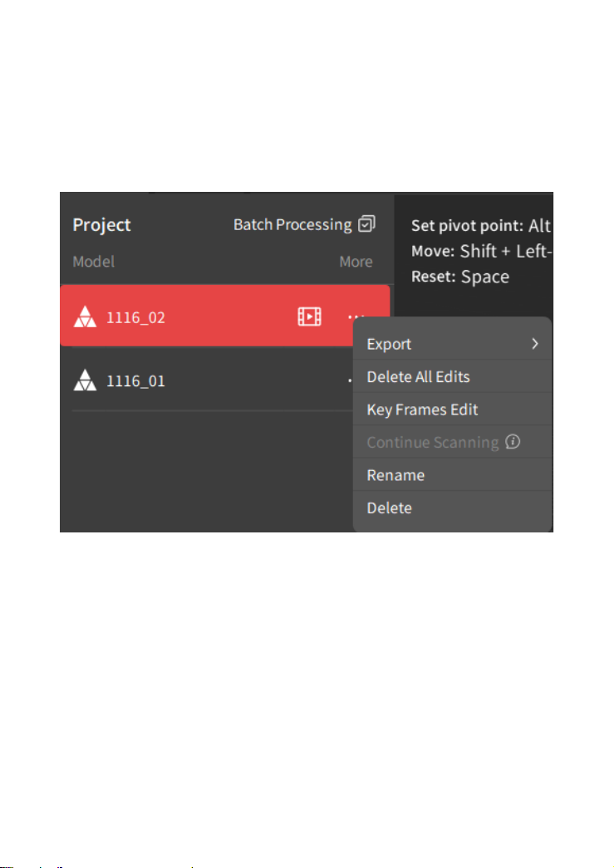Click the Batch Processing label

pyautogui.click(x=292, y=224)
